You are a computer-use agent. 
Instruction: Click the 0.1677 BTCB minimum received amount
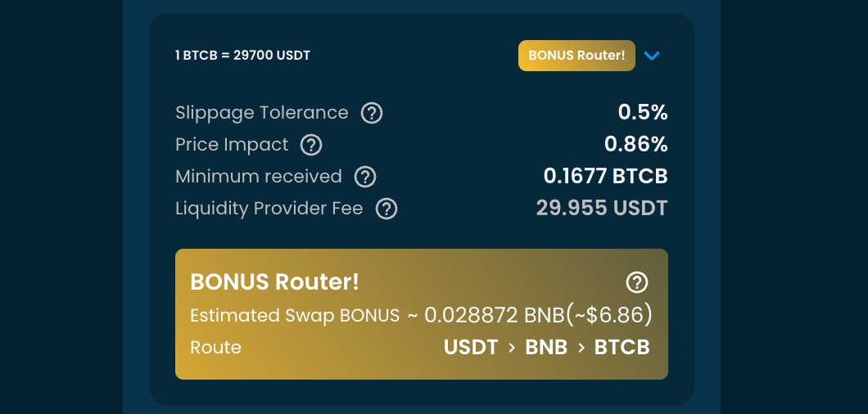[606, 177]
